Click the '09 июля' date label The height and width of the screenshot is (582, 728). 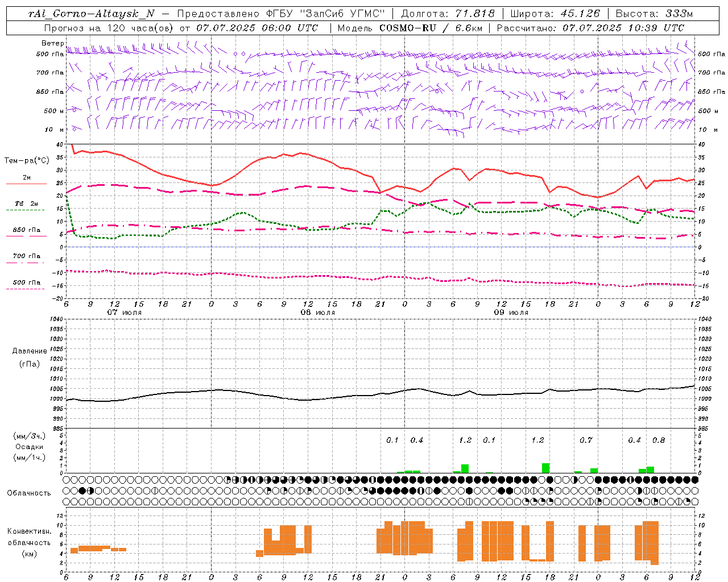pyautogui.click(x=511, y=313)
